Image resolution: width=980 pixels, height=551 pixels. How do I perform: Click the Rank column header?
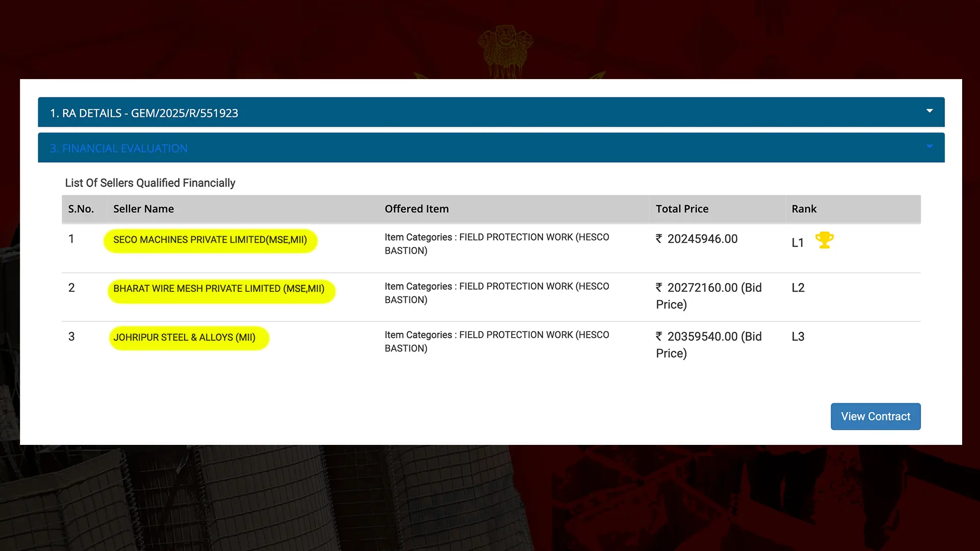804,209
